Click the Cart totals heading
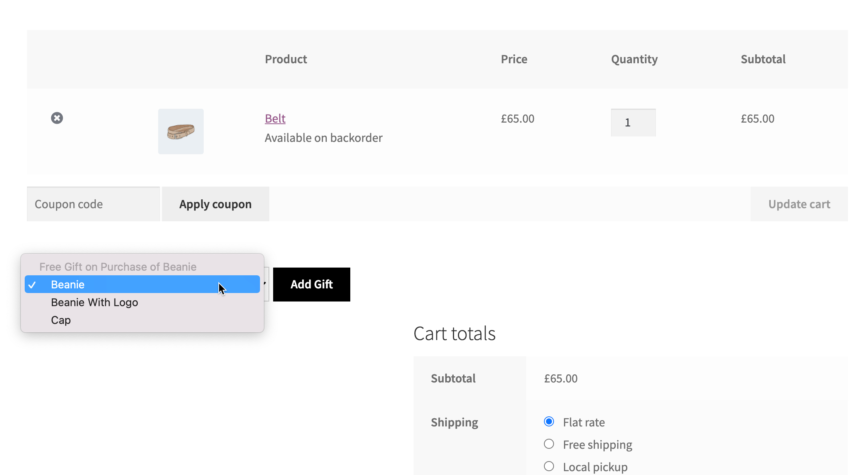Screen dimensions: 868x475 pos(454,334)
